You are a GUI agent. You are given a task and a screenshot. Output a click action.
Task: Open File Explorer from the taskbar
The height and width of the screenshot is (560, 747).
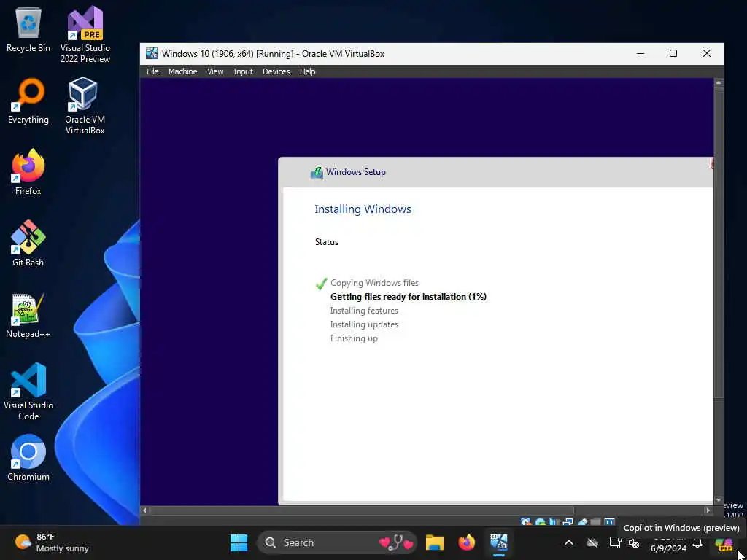435,542
